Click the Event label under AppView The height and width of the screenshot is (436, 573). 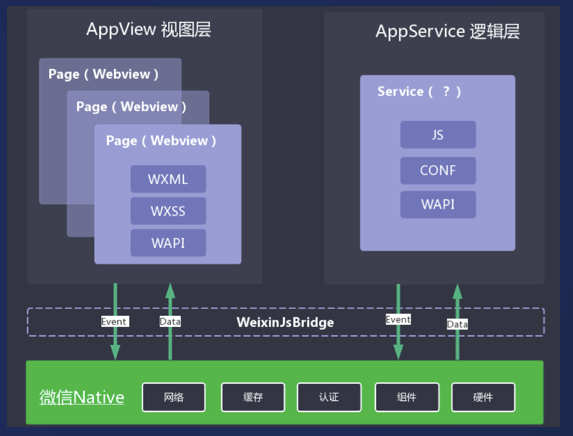[x=115, y=322]
